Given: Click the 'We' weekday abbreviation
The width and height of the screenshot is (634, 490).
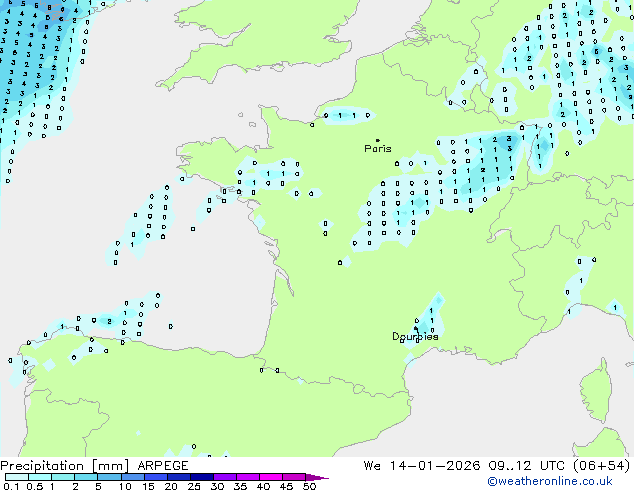Looking at the screenshot, I should coord(372,466).
